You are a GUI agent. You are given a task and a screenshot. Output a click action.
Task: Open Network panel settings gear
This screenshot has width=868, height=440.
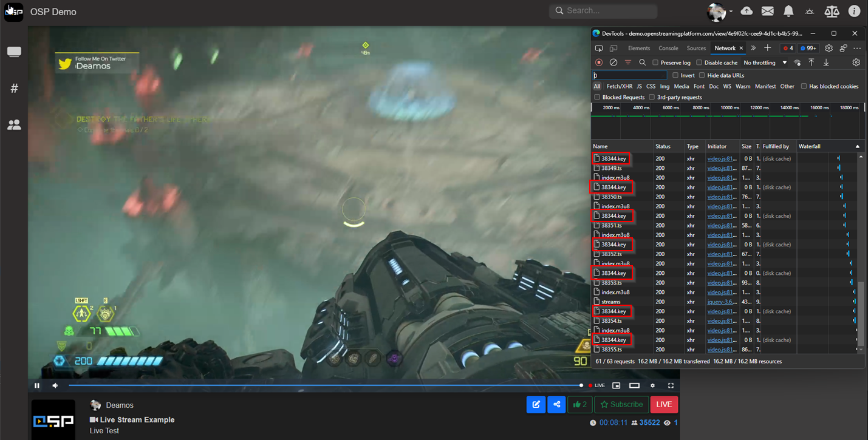856,63
